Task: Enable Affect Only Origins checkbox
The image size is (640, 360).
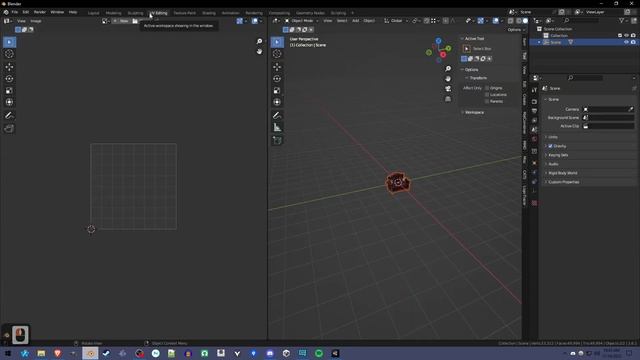Action: tap(487, 88)
